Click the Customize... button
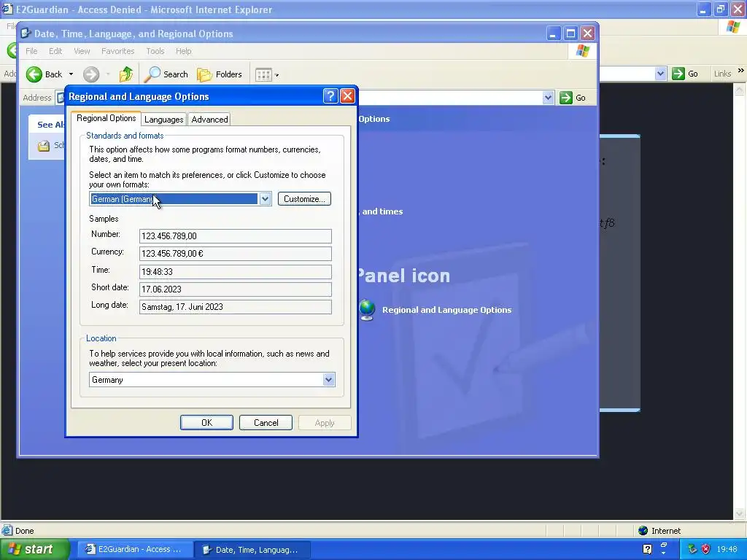The image size is (747, 560). (304, 199)
